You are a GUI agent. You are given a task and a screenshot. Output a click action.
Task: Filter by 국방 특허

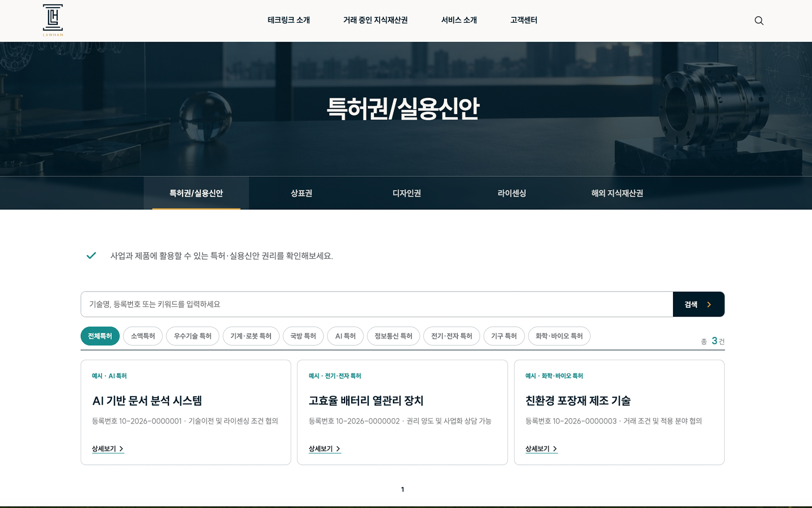303,336
